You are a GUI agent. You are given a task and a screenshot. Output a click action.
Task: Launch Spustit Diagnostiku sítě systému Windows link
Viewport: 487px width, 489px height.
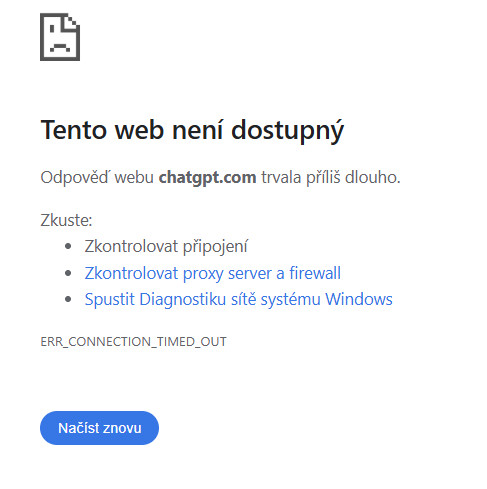tap(239, 299)
